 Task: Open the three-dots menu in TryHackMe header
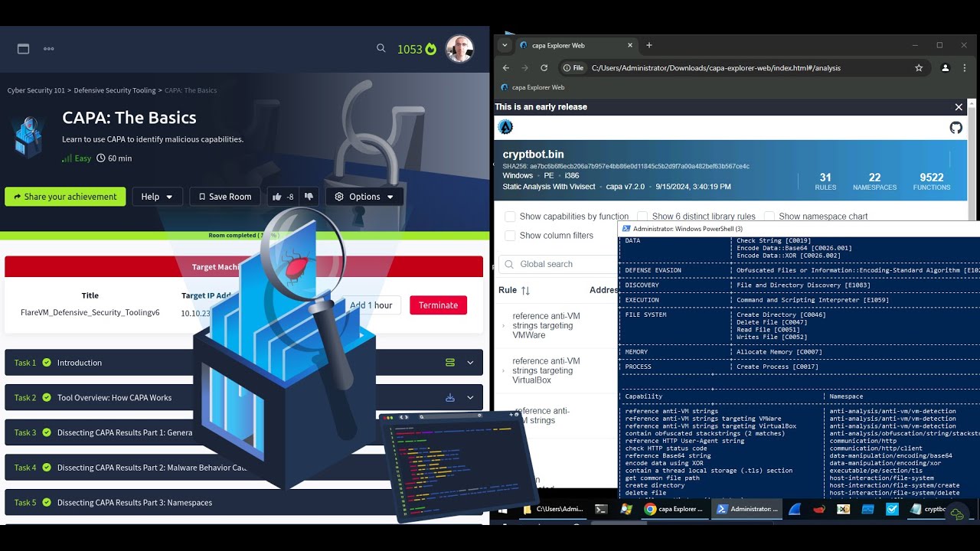49,49
